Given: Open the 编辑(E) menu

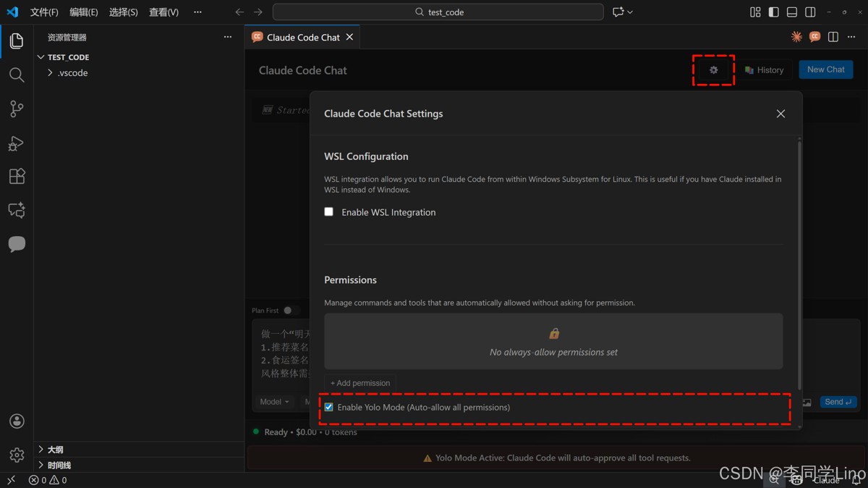Looking at the screenshot, I should click(84, 12).
